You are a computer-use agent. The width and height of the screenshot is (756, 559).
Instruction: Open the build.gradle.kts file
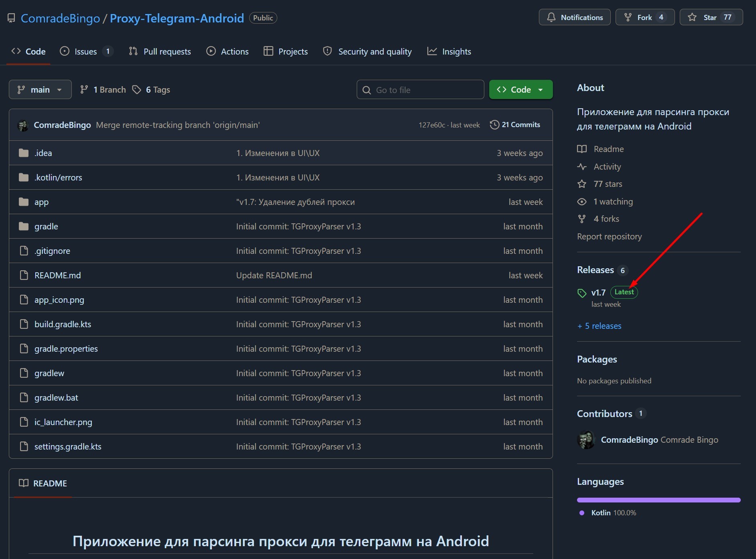point(63,324)
